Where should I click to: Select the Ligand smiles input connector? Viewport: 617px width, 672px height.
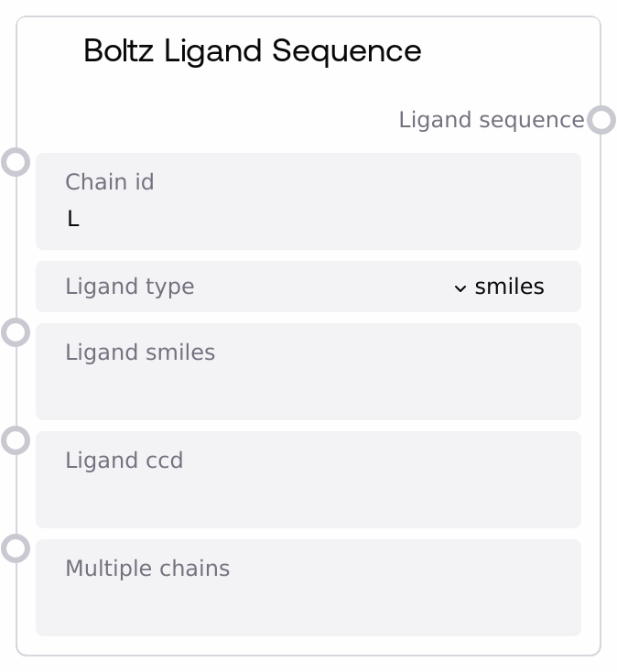[16, 332]
